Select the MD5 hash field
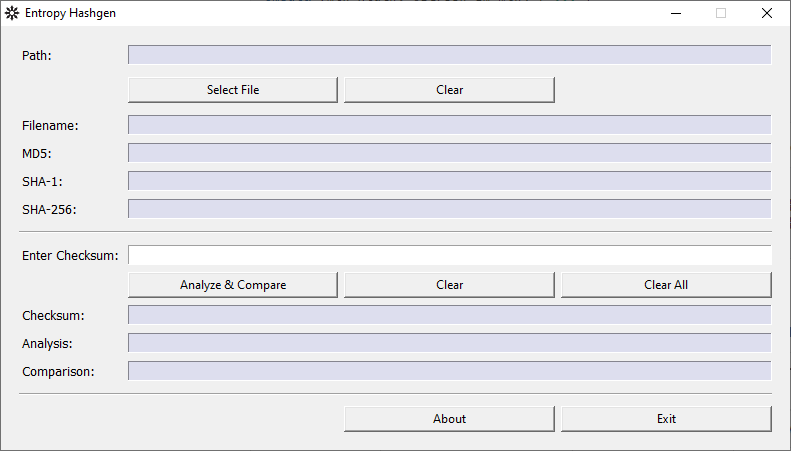 coord(449,153)
